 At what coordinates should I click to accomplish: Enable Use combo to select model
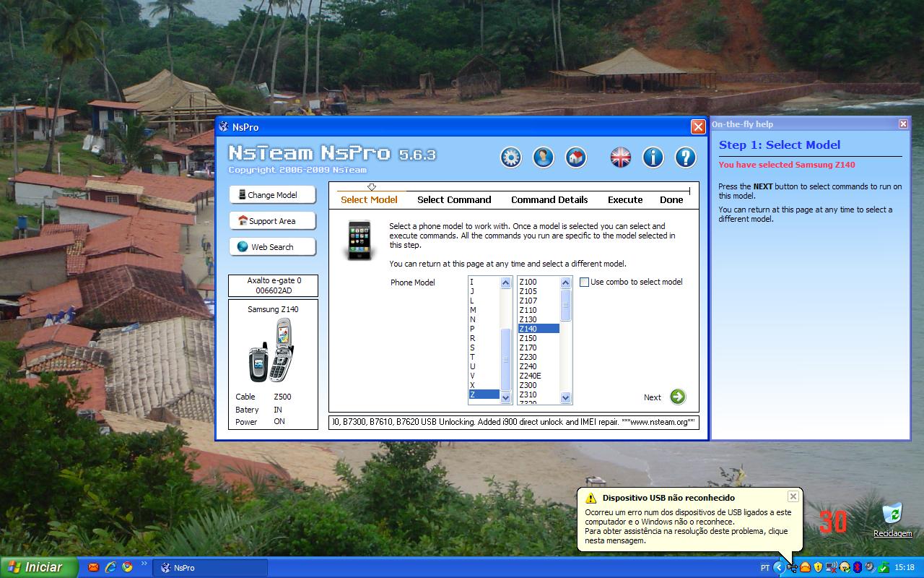click(584, 282)
